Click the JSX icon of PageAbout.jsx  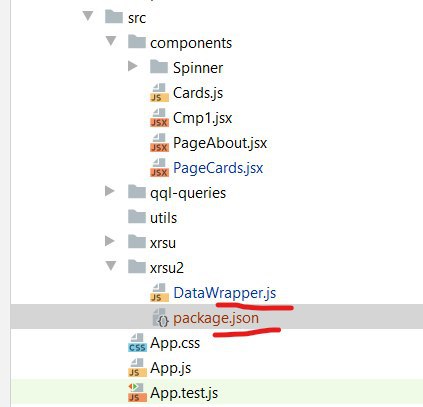point(159,142)
